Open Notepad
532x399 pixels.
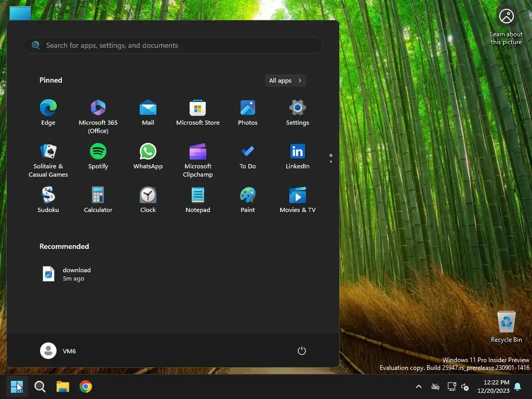click(x=198, y=200)
